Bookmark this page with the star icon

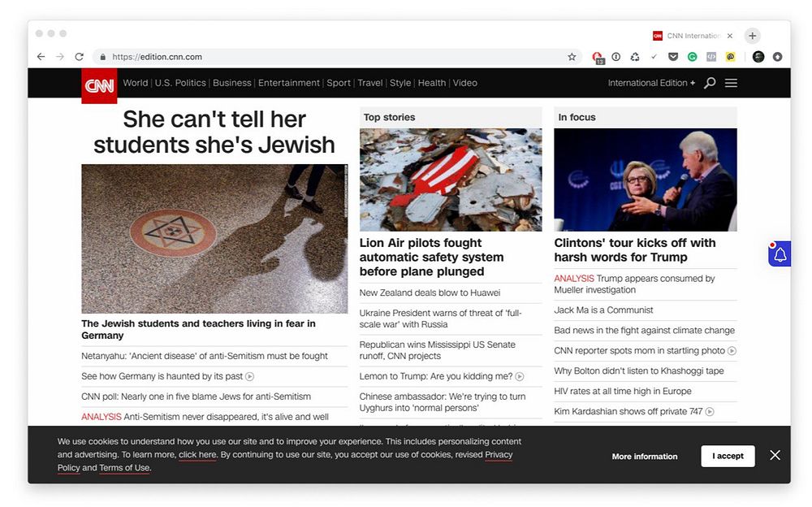(572, 57)
